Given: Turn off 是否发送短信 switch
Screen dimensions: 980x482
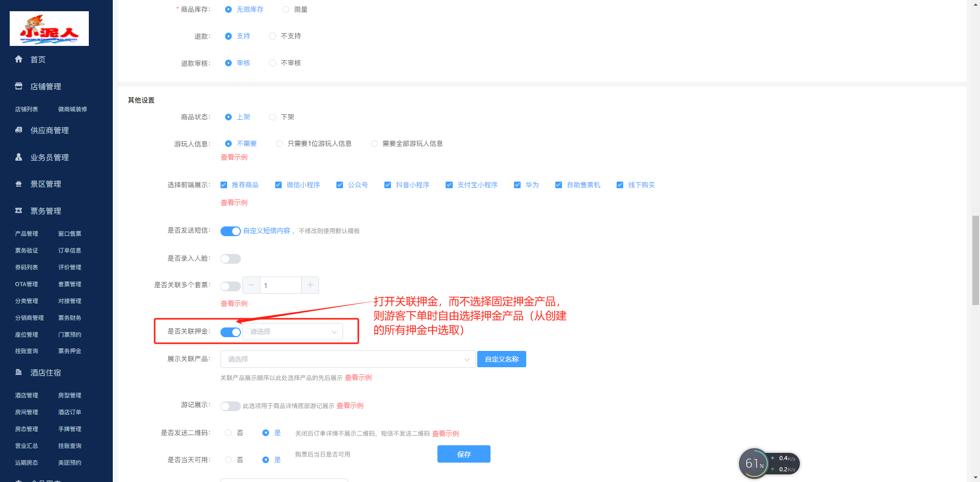Looking at the screenshot, I should [231, 231].
